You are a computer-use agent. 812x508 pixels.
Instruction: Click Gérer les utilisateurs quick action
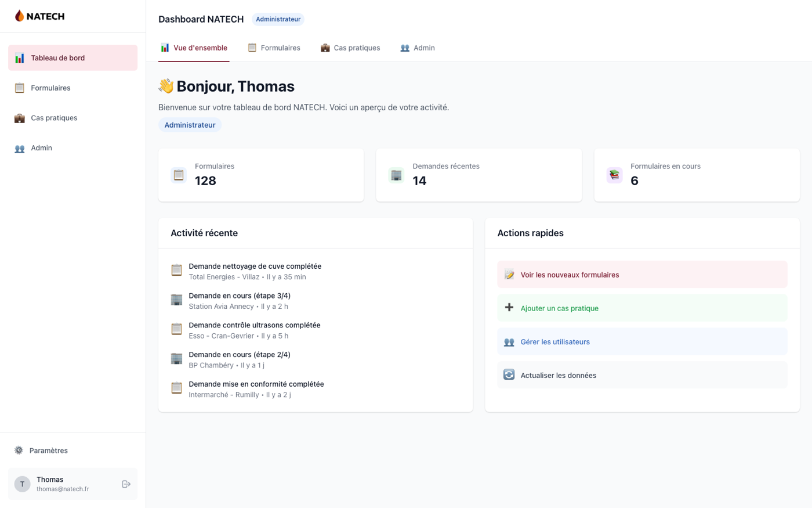[642, 342]
